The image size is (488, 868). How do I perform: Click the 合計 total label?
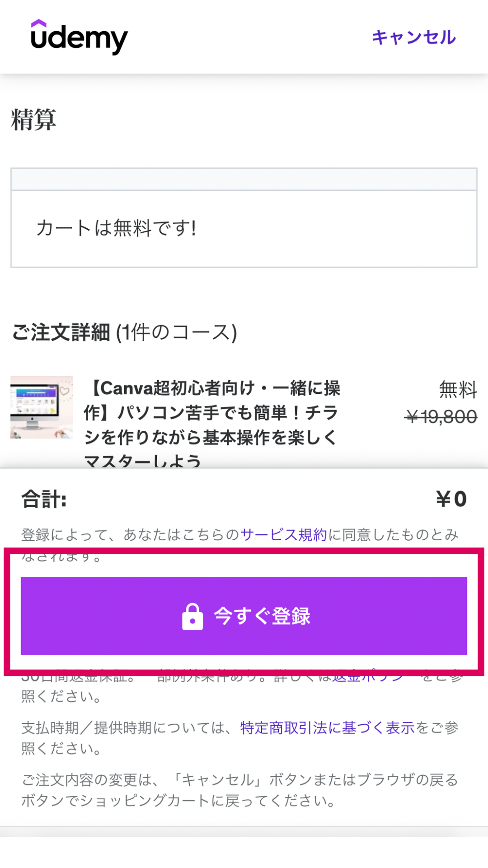[x=44, y=499]
